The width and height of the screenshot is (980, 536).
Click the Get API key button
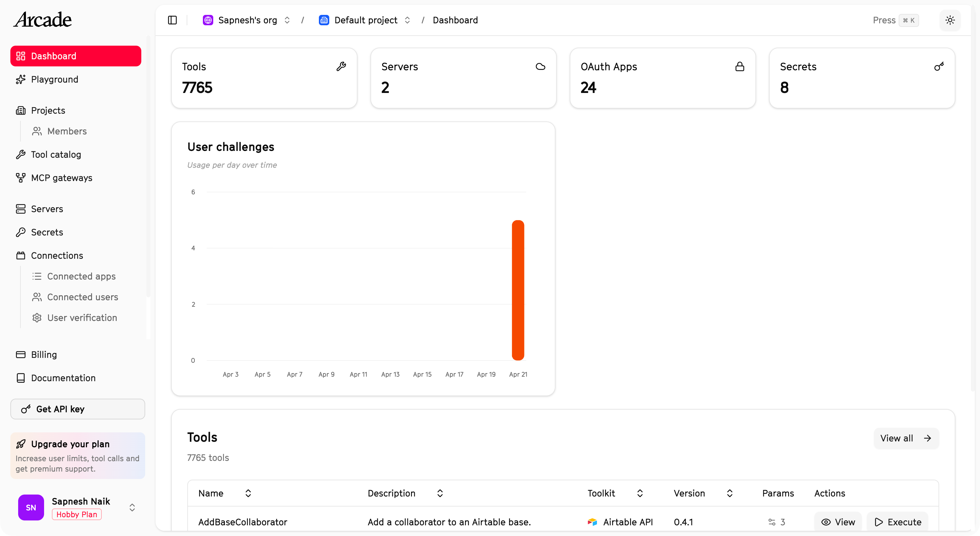(x=77, y=409)
